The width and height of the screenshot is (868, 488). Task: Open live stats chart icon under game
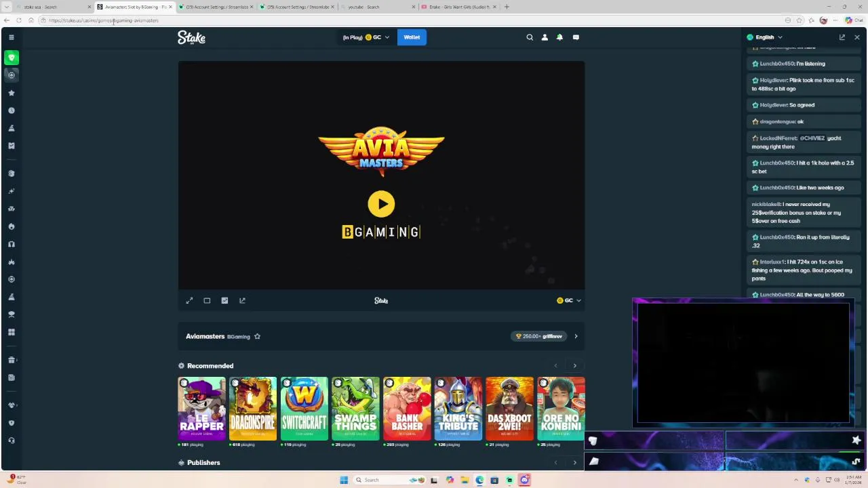(x=224, y=300)
